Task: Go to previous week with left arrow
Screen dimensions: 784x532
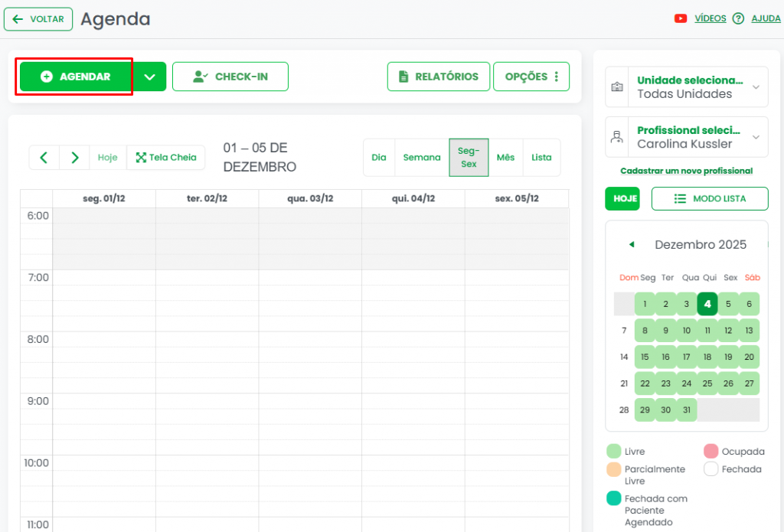Action: coord(44,158)
